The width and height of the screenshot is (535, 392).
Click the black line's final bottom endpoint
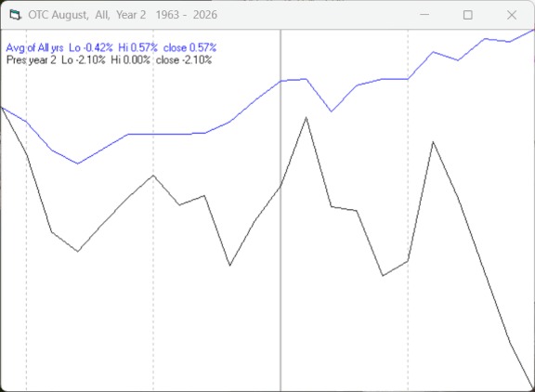point(533,388)
